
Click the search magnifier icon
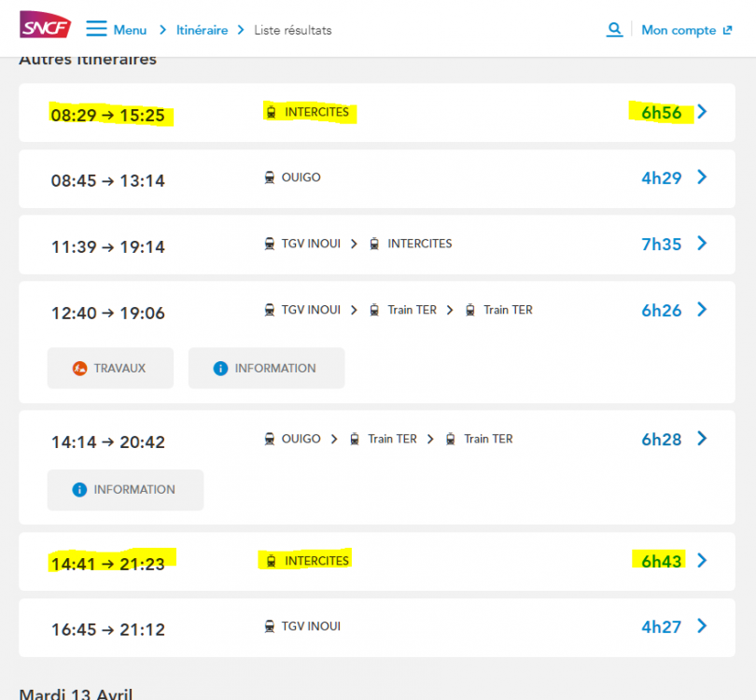(x=614, y=29)
